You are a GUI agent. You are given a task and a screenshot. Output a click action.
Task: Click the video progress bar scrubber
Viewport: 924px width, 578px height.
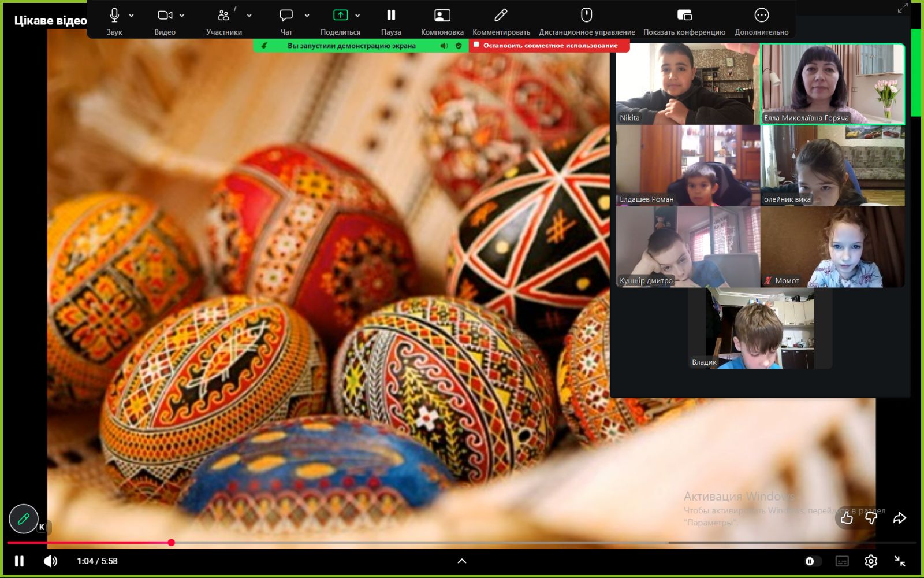172,542
